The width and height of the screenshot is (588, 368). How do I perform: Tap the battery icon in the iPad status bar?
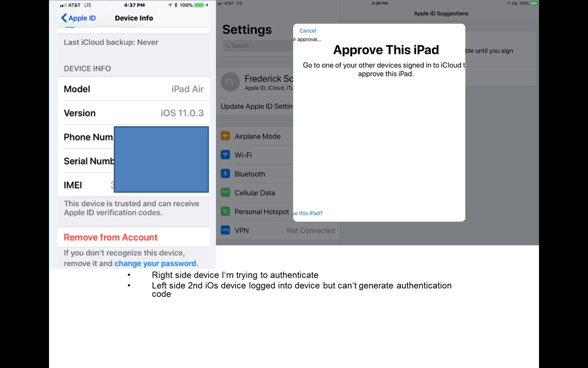(x=534, y=3)
